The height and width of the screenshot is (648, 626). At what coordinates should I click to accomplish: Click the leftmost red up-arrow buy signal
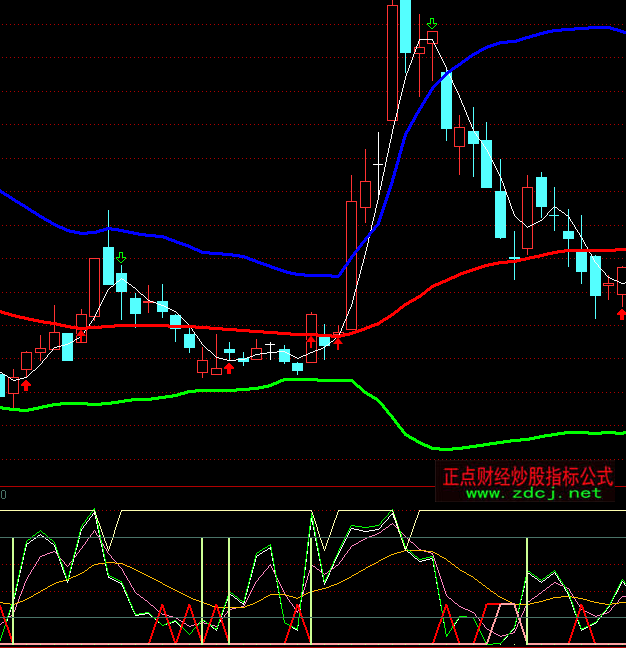(x=26, y=384)
